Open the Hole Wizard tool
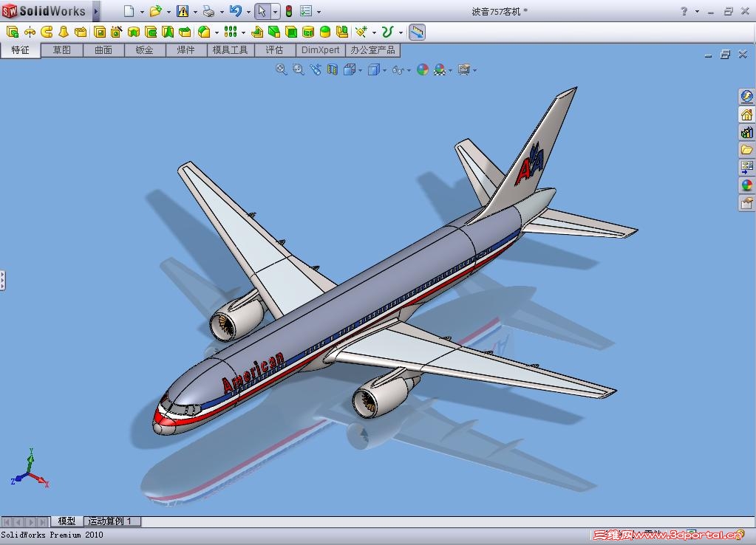The image size is (756, 545). click(116, 32)
